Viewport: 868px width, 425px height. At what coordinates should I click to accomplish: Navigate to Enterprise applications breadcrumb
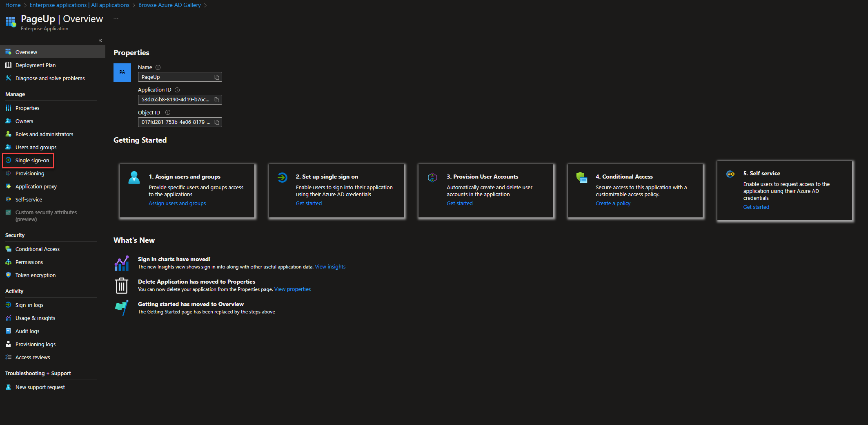coord(79,5)
